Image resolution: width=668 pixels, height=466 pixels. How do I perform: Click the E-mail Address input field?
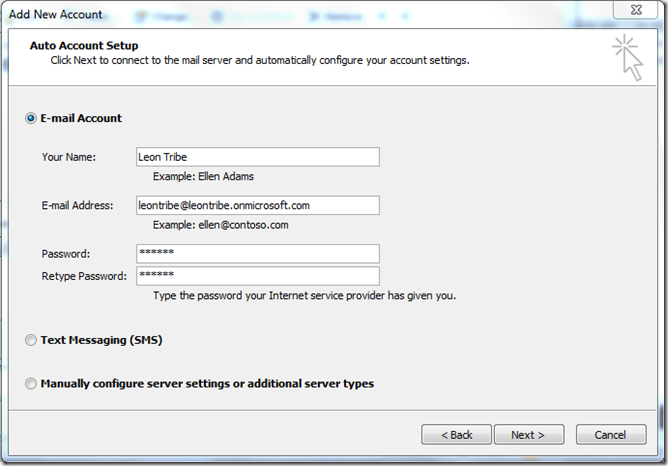(x=258, y=205)
